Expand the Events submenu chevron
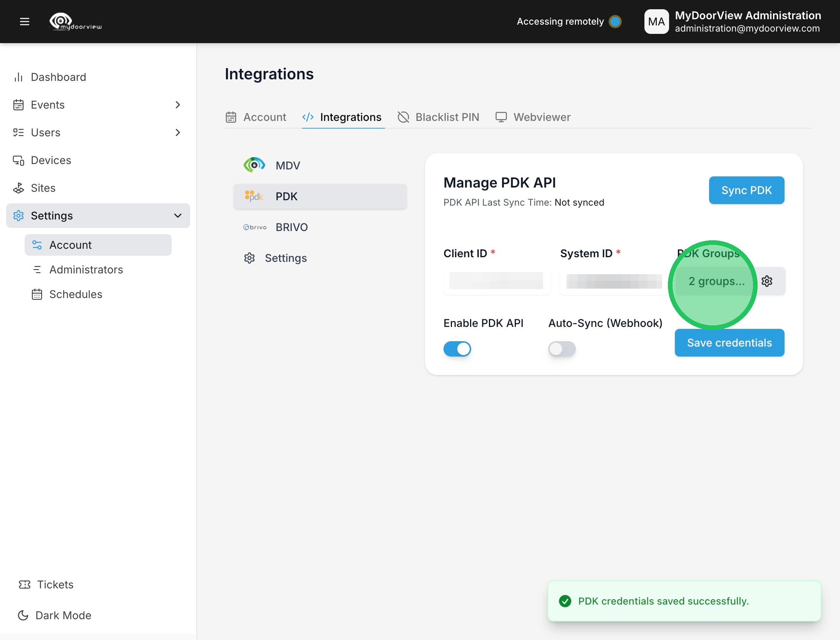Image resolution: width=840 pixels, height=640 pixels. click(177, 105)
